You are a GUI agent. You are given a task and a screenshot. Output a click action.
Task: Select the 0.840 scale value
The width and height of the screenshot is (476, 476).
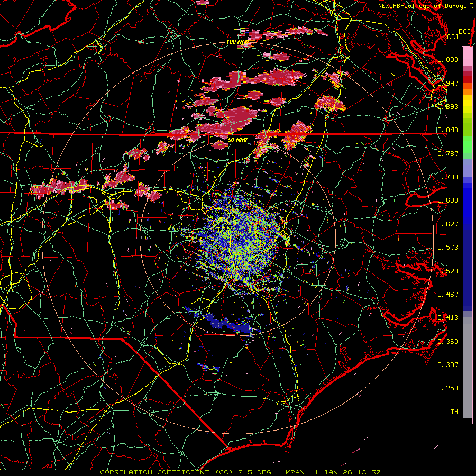448,130
